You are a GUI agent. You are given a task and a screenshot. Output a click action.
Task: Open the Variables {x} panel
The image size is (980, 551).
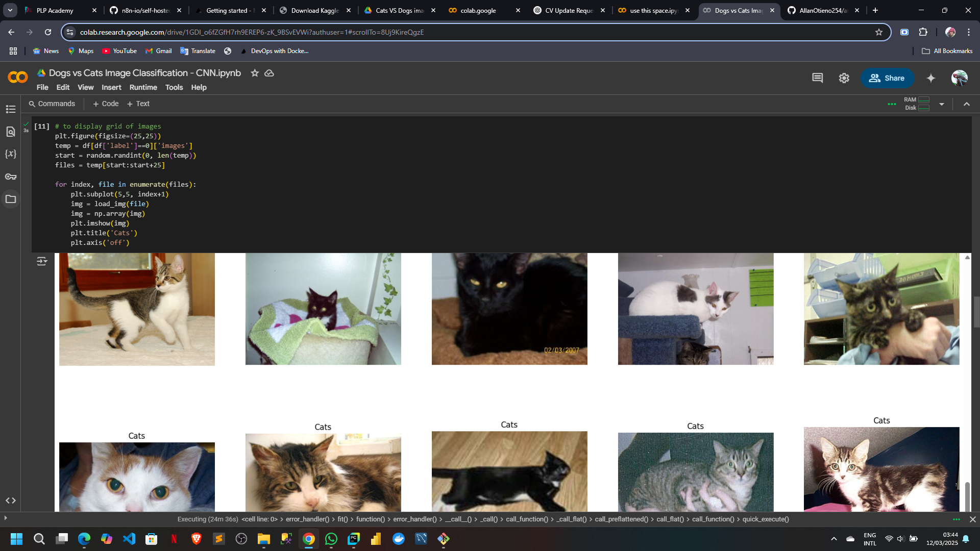point(11,154)
